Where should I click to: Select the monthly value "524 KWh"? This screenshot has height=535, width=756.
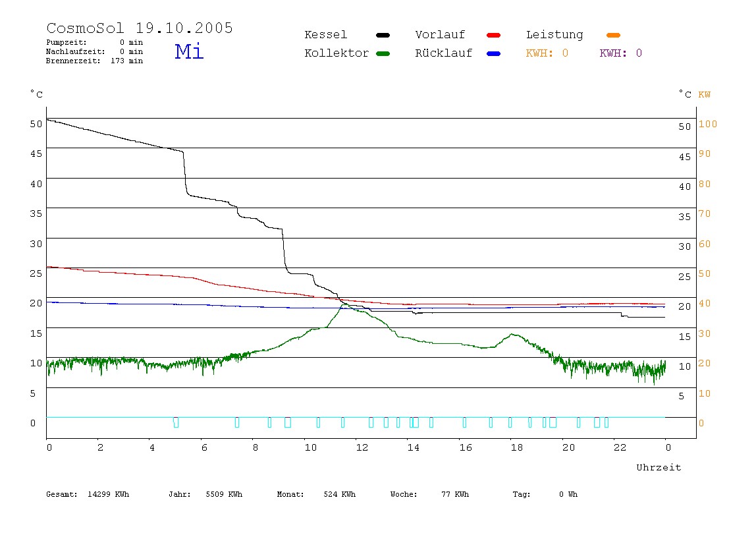(x=339, y=494)
